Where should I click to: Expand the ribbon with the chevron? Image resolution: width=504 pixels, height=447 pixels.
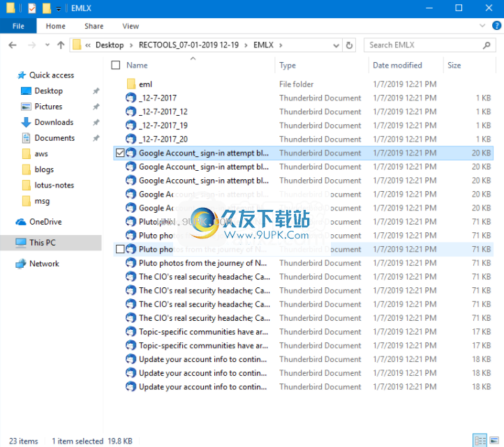pos(482,26)
